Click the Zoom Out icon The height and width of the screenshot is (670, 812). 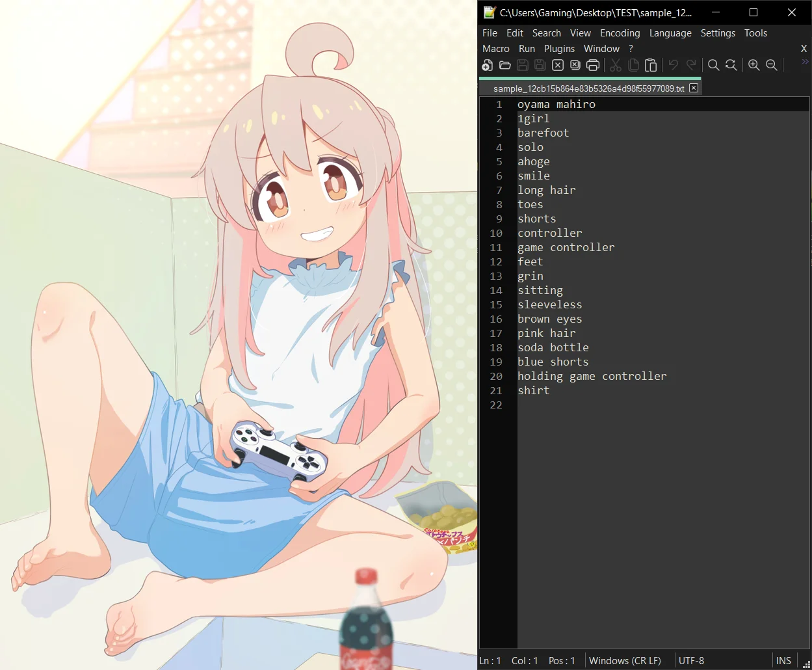(x=771, y=65)
